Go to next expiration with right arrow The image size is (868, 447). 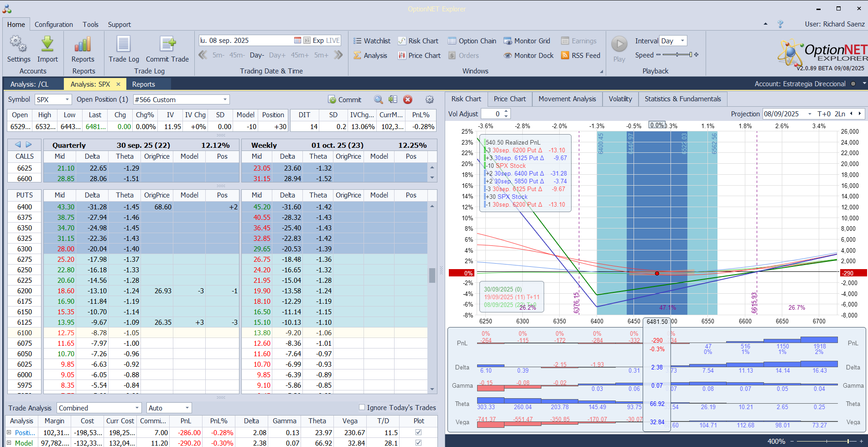[29, 145]
